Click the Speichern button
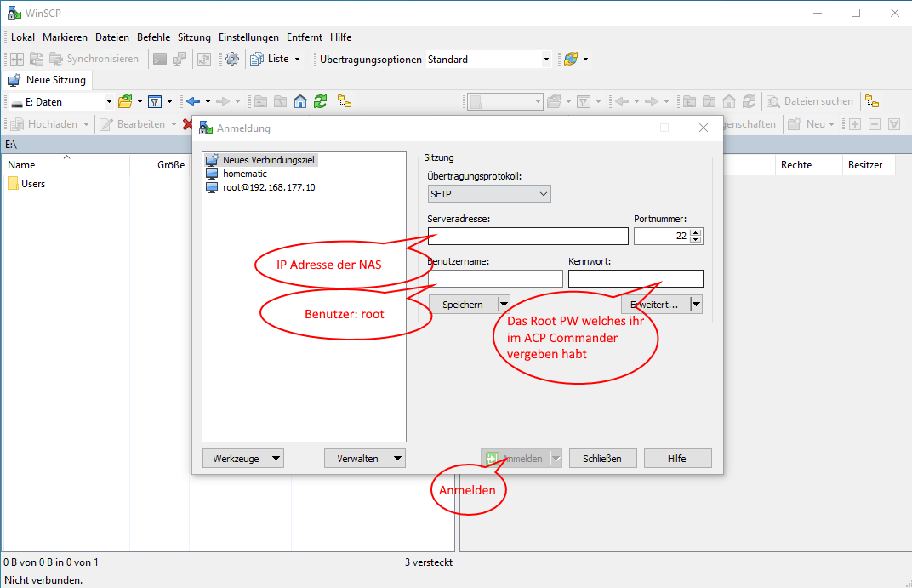912x588 pixels. [463, 304]
